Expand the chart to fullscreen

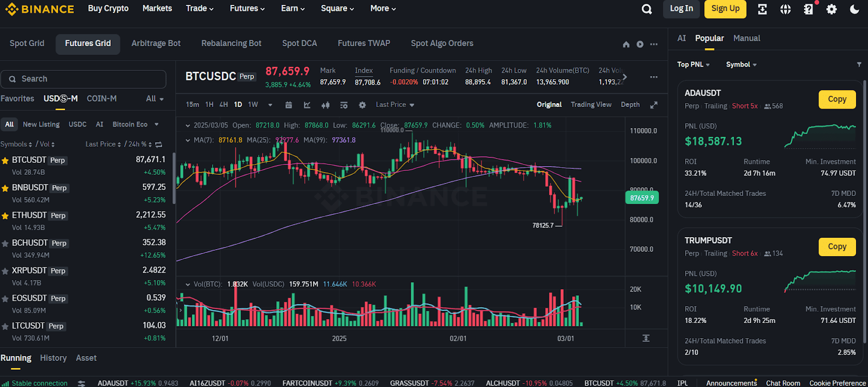tap(654, 105)
